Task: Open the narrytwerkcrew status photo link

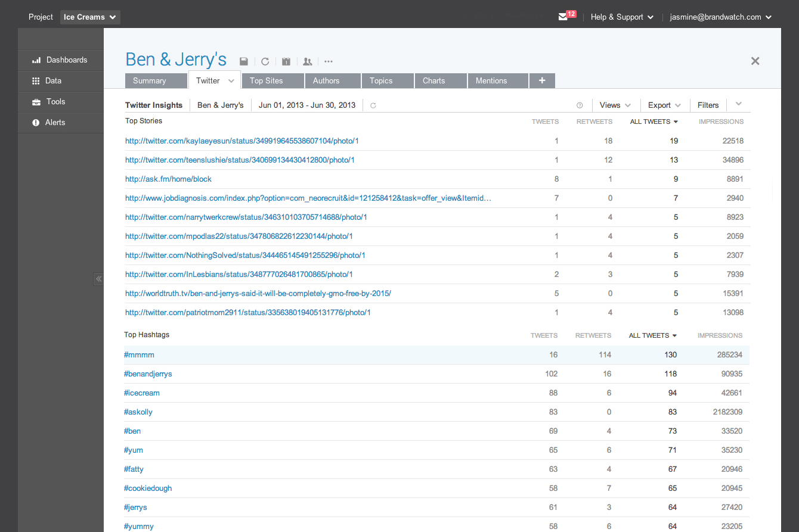Action: point(246,217)
